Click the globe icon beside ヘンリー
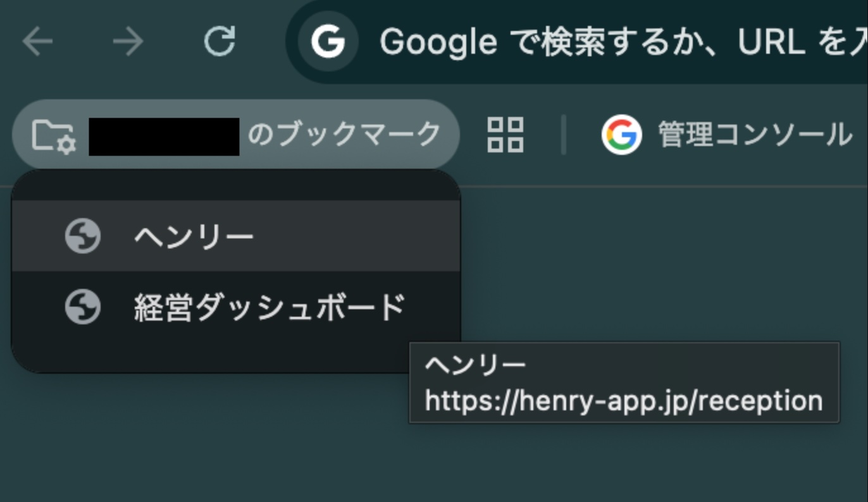The height and width of the screenshot is (502, 868). pyautogui.click(x=82, y=236)
